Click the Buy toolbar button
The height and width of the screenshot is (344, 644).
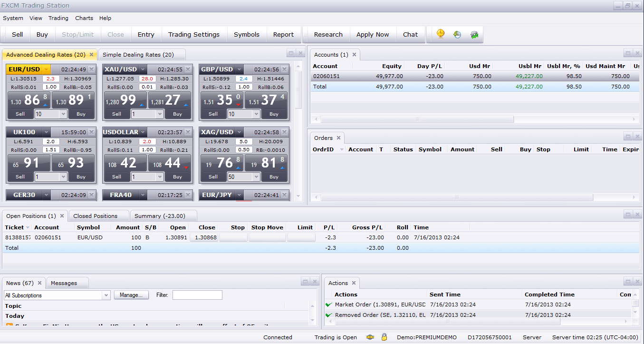(x=42, y=34)
